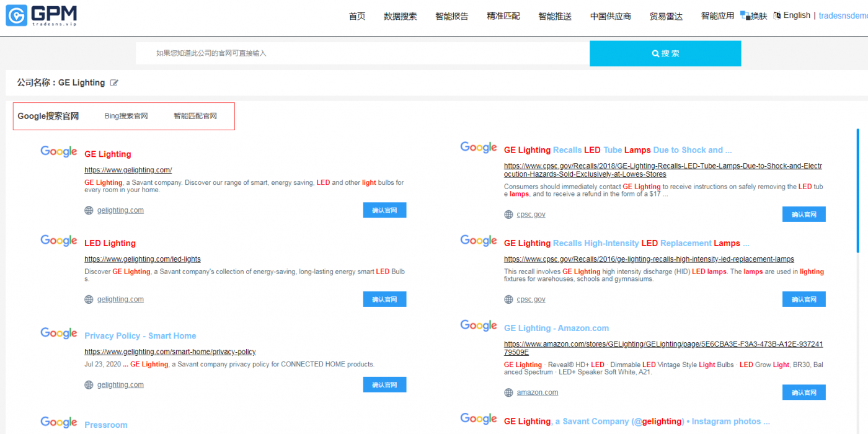Viewport: 868px width, 434px height.
Task: Select the Google搜索官网 tab
Action: coord(48,116)
